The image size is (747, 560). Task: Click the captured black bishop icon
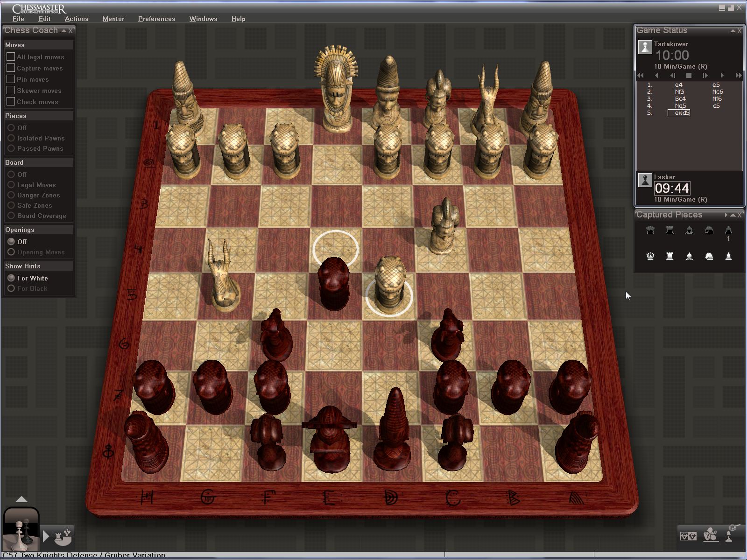point(689,231)
